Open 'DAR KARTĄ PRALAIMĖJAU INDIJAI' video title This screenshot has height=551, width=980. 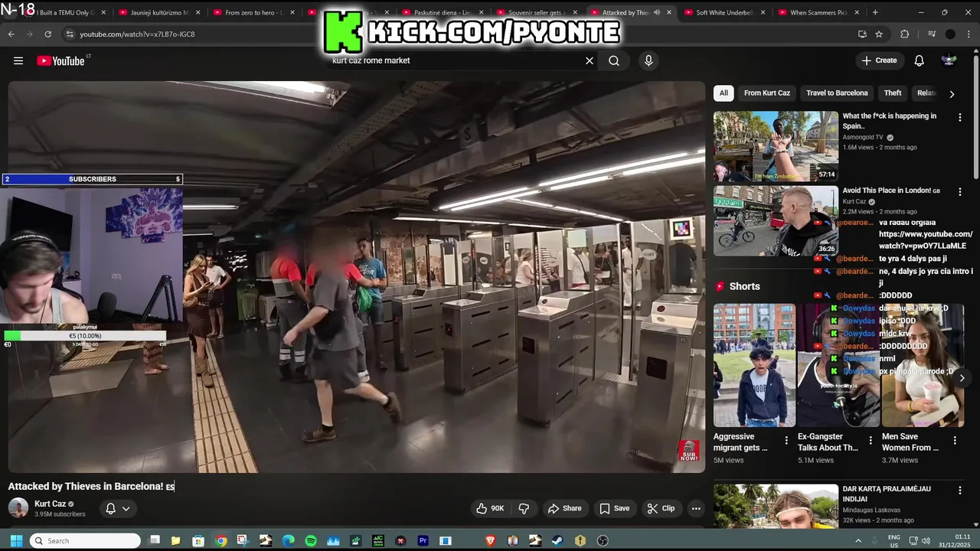(887, 494)
